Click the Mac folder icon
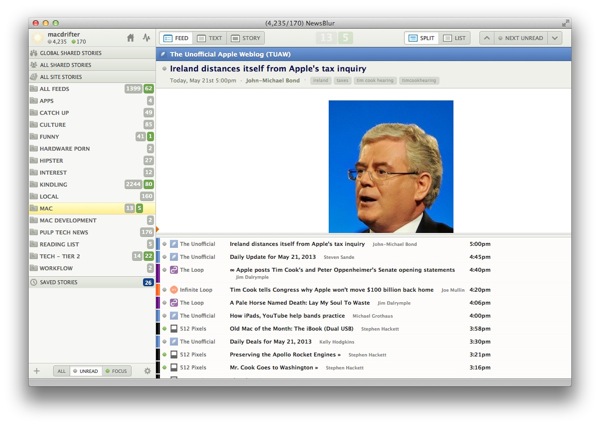Viewport: 600px width, 426px height. pyautogui.click(x=34, y=208)
